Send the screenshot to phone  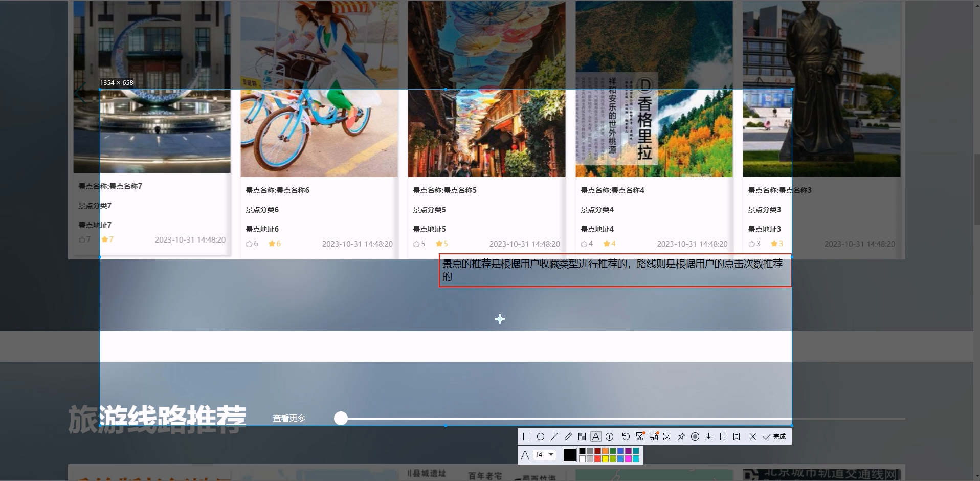pos(723,436)
